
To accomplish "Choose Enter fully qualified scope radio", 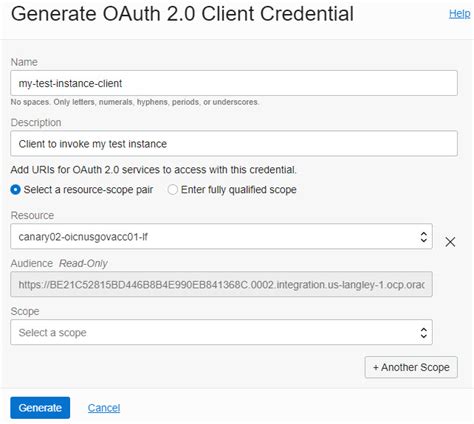I will pyautogui.click(x=172, y=190).
